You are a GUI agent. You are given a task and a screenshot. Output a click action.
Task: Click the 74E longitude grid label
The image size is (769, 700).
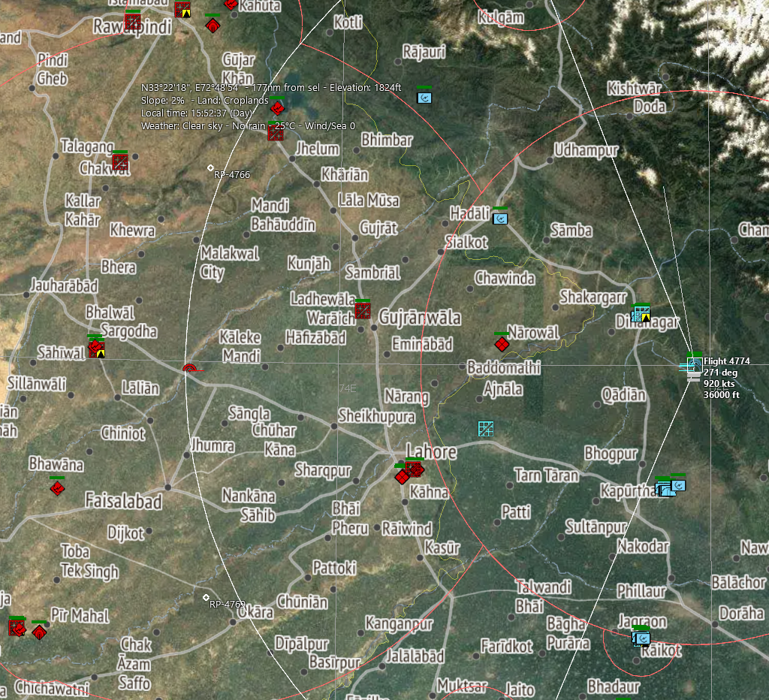[348, 388]
